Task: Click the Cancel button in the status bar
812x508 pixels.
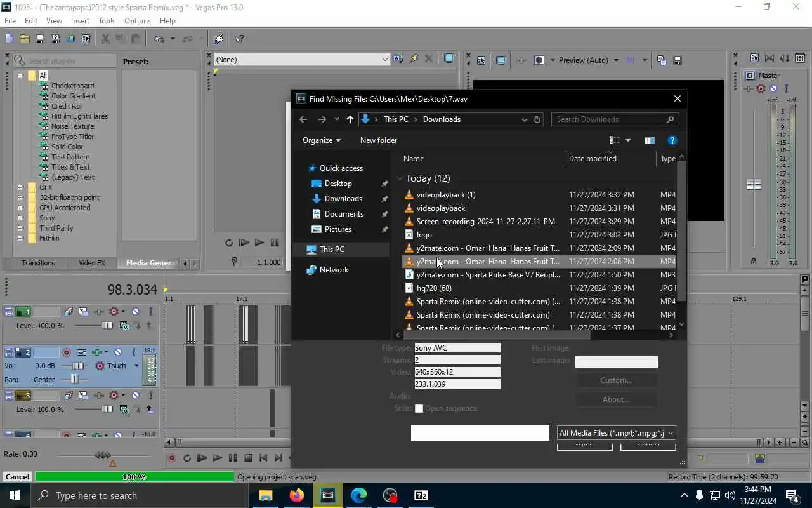Action: point(17,477)
